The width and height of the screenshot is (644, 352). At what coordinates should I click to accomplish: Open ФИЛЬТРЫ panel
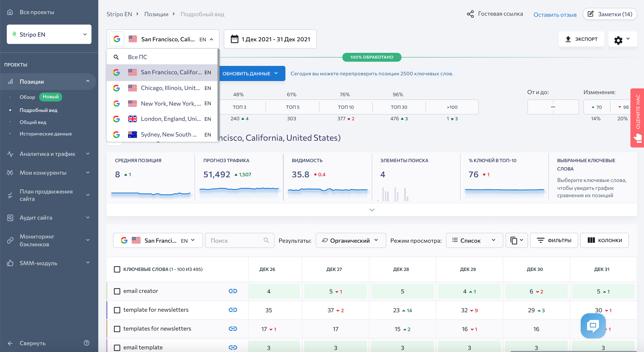pos(554,240)
